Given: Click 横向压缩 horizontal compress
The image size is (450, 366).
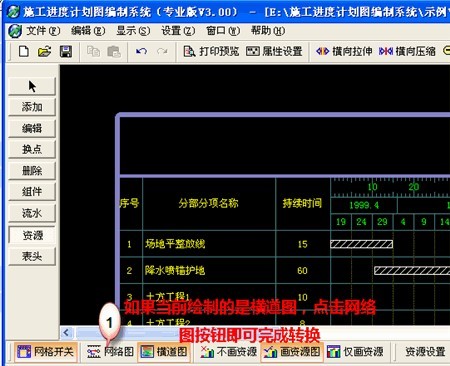Looking at the screenshot, I should click(407, 51).
